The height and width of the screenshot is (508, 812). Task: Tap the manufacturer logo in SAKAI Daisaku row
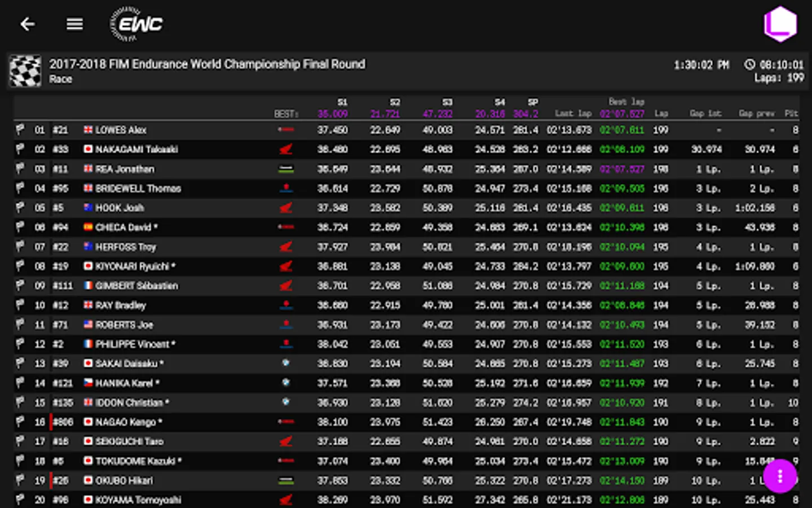coord(286,364)
